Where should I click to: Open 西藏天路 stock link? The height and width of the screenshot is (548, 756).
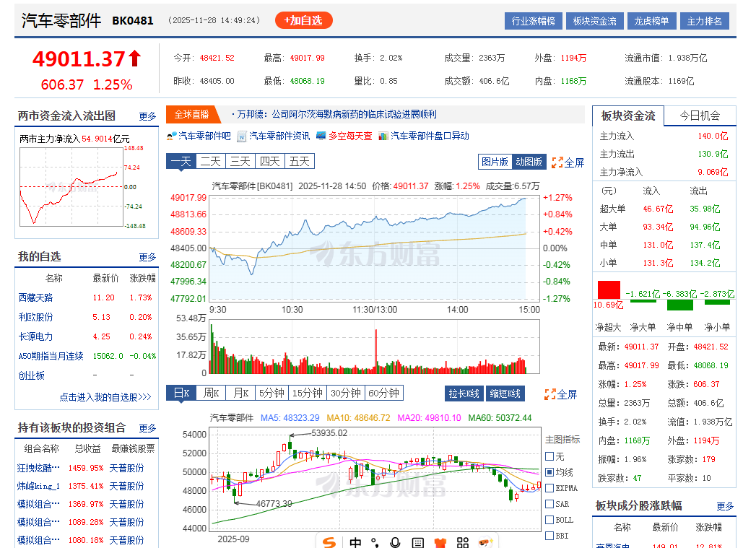[35, 298]
